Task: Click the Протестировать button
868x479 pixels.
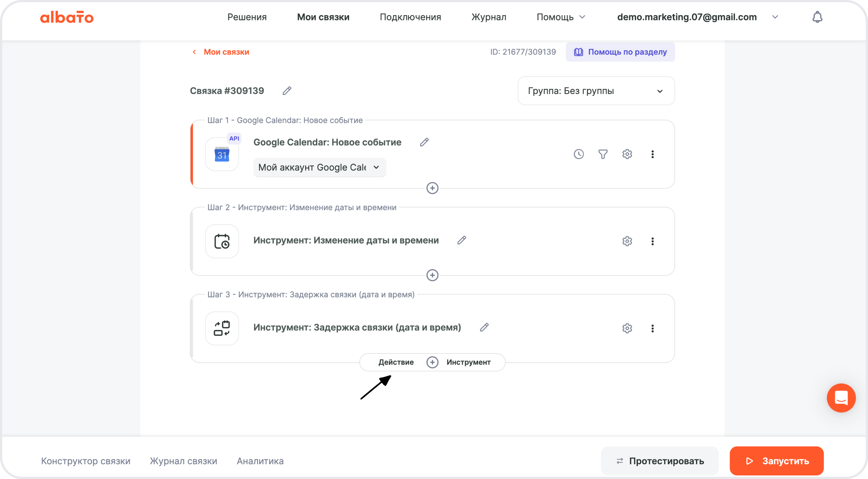Action: pos(659,461)
